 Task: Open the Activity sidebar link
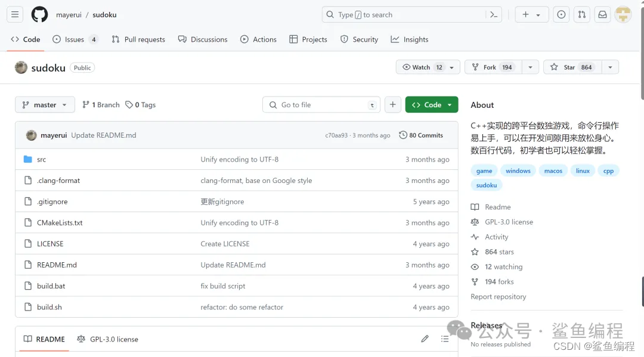pyautogui.click(x=490, y=237)
